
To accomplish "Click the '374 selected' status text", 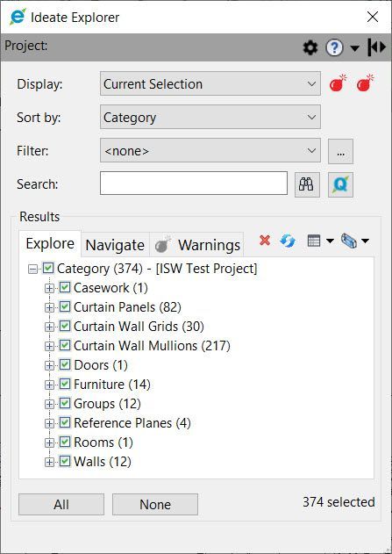I will [339, 502].
